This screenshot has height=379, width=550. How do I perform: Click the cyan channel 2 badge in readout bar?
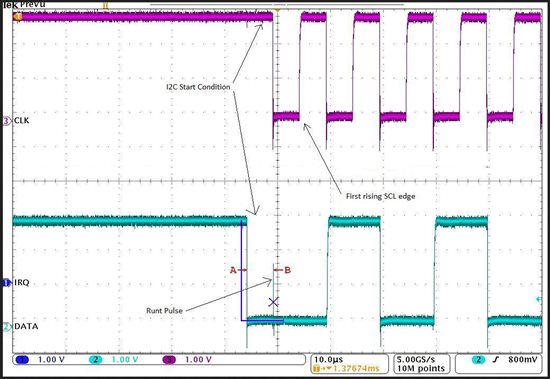(96, 360)
